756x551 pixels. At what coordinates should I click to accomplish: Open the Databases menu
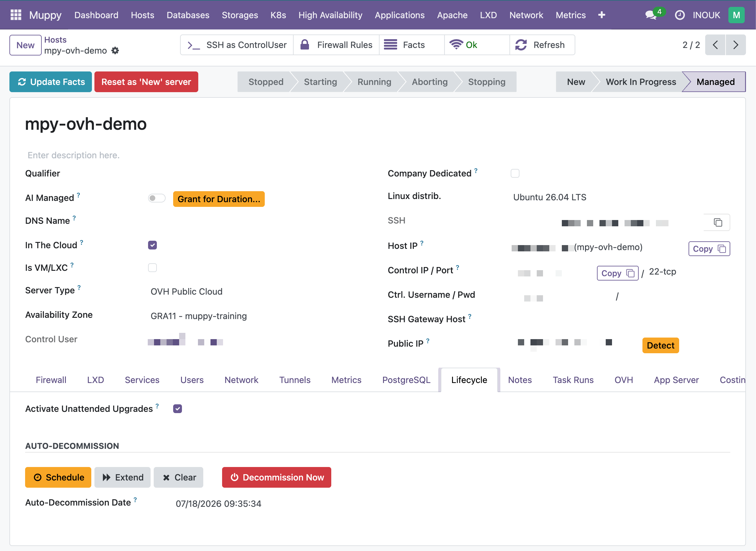point(188,15)
